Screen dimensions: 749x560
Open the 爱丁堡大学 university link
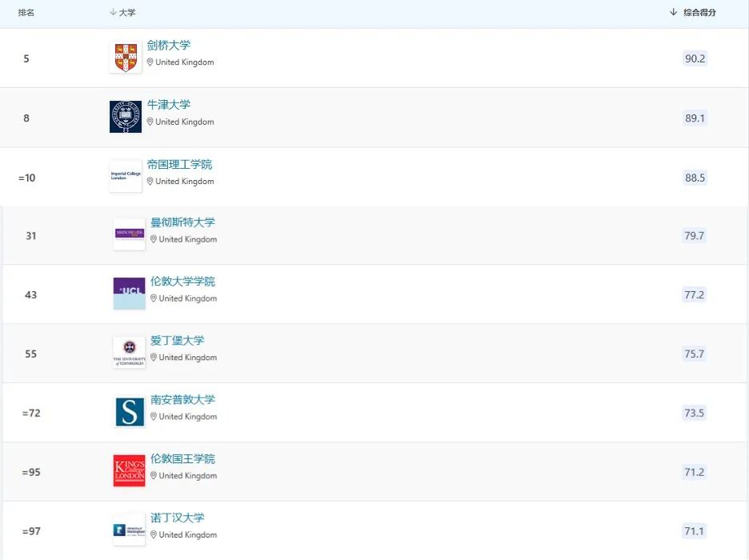pos(176,340)
